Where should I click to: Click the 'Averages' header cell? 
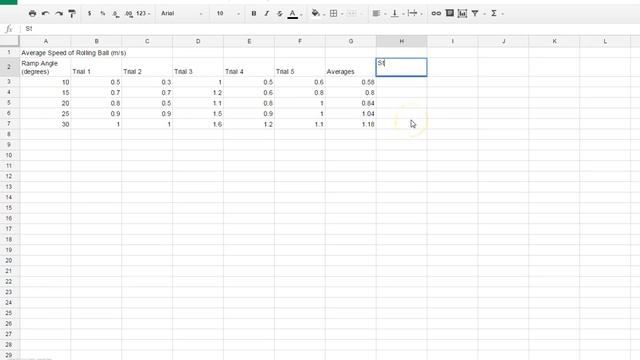click(x=351, y=67)
